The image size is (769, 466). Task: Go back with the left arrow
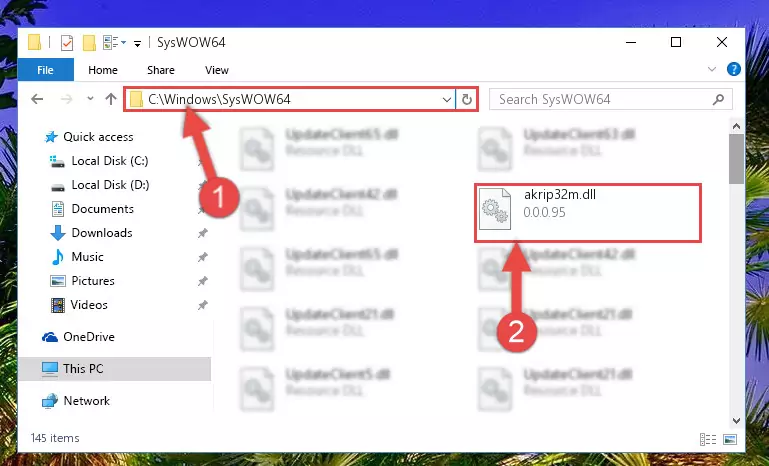(37, 99)
